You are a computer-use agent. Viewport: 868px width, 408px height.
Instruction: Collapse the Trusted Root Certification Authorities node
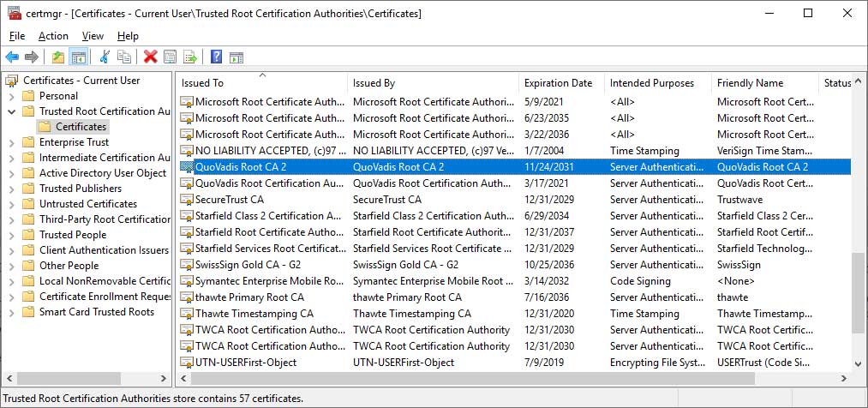click(11, 111)
